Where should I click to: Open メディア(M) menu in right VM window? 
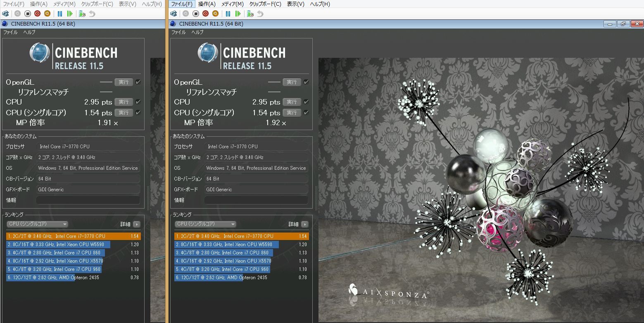tap(231, 4)
